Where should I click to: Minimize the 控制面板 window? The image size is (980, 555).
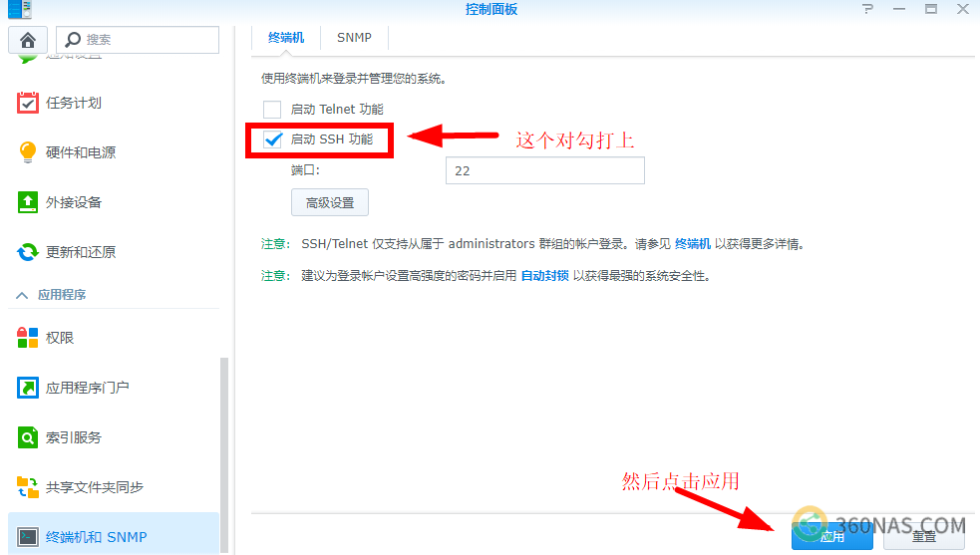(x=899, y=9)
